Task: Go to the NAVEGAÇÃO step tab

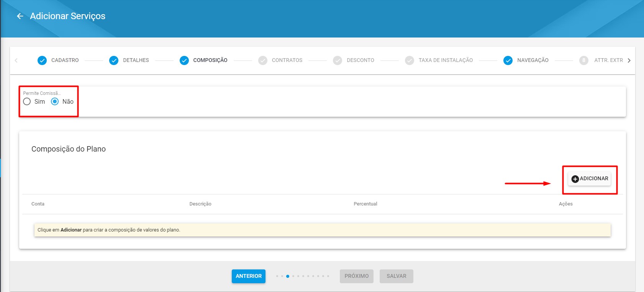Action: pyautogui.click(x=526, y=60)
